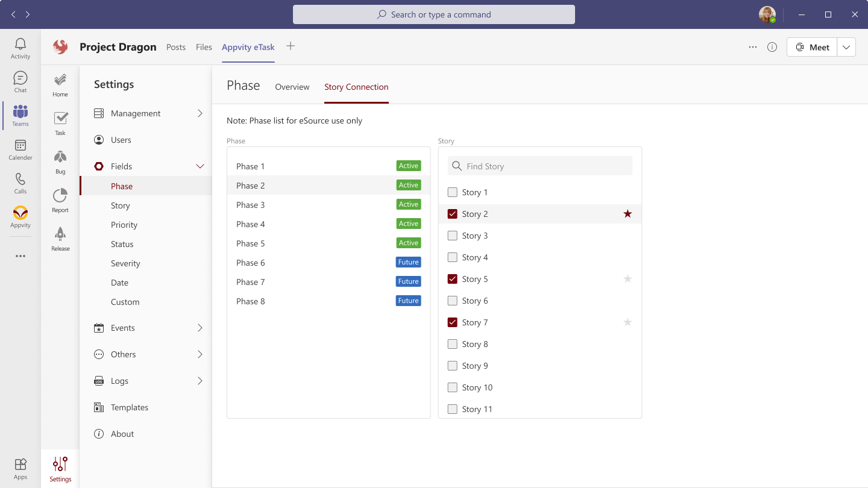
Task: Click the dark red star for Story 2
Action: 627,214
